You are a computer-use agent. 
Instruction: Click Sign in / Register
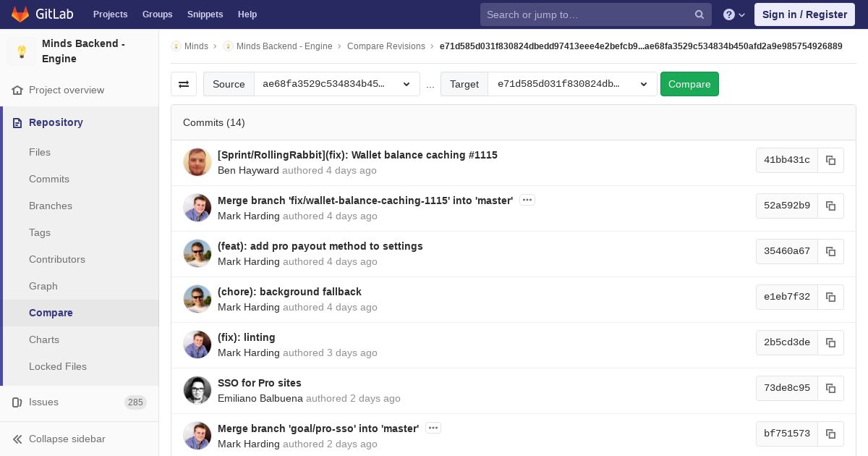804,14
